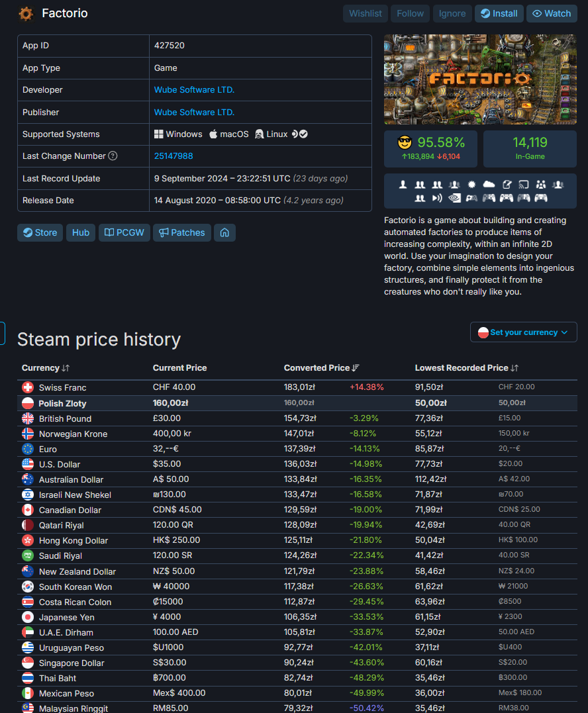This screenshot has height=713, width=588.
Task: Open the Wube Software LTD. publisher link
Action: [194, 112]
